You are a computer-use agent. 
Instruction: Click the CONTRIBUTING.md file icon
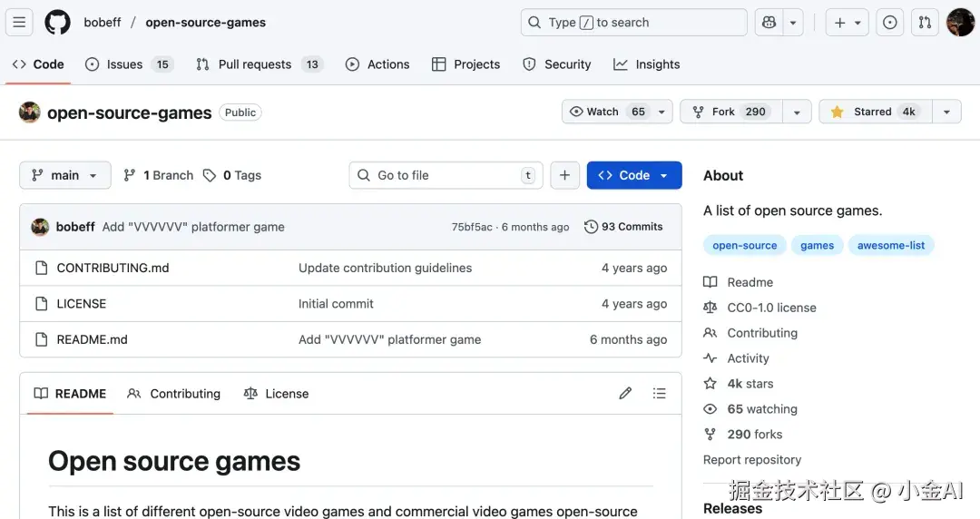tap(41, 269)
